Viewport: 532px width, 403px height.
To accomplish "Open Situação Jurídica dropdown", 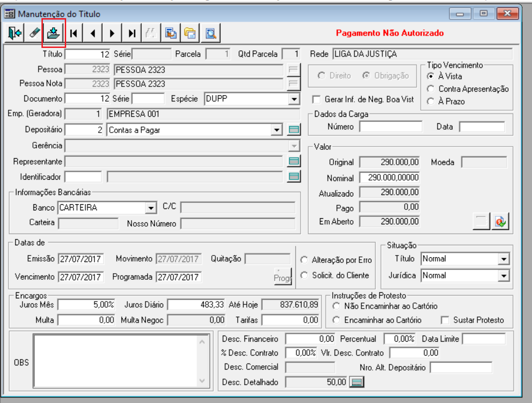I will tap(504, 276).
